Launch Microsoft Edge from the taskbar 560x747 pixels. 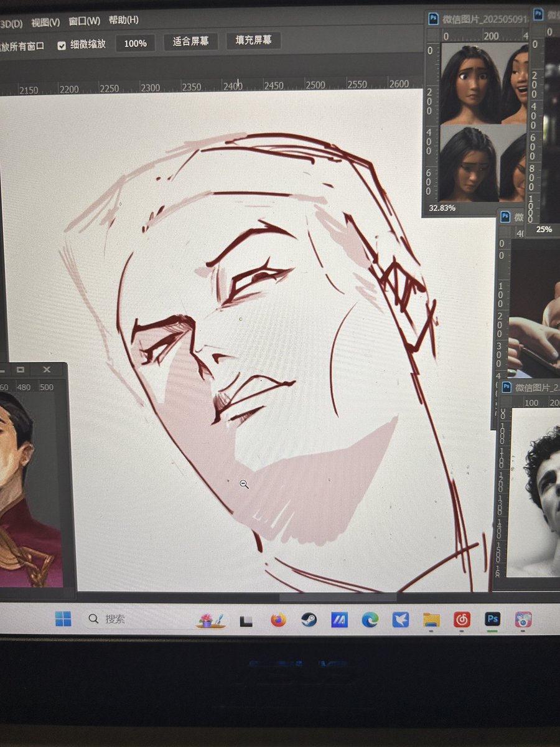click(370, 619)
